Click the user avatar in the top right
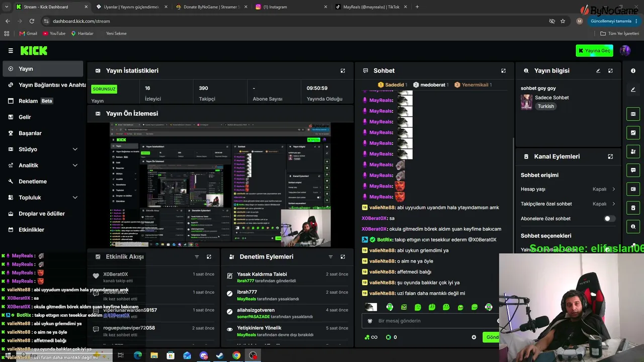 (625, 51)
